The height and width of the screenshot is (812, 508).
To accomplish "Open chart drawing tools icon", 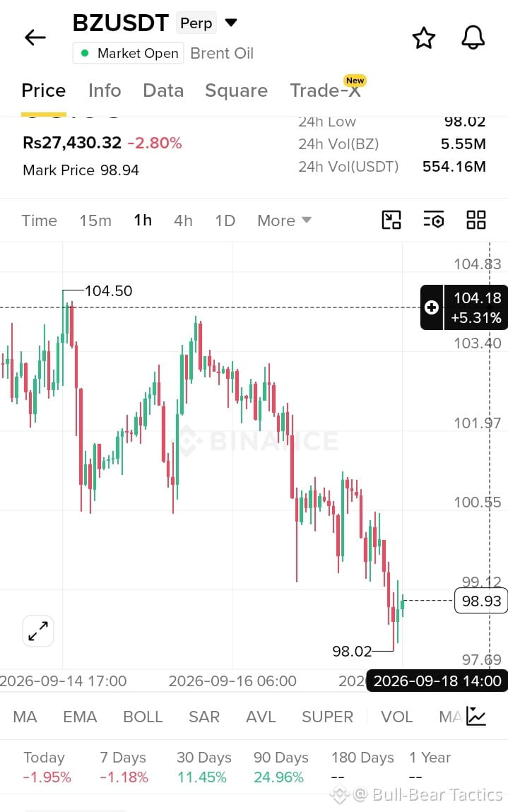I will [x=391, y=220].
